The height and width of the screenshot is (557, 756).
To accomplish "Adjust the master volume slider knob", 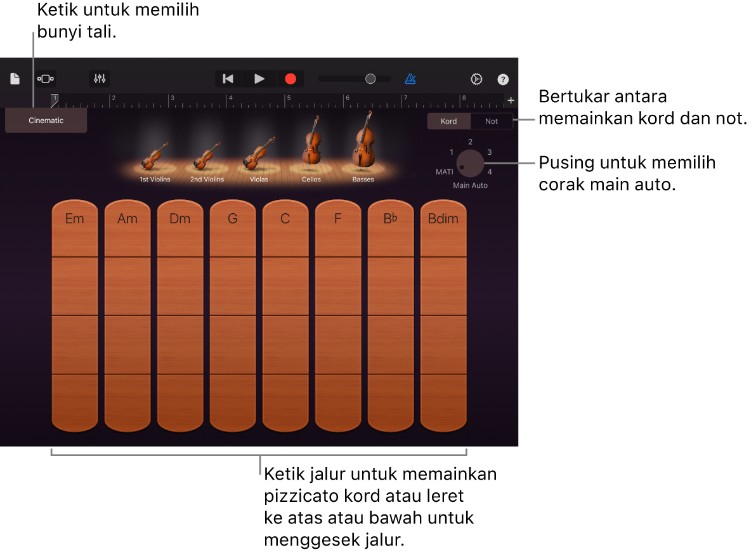I will [370, 79].
